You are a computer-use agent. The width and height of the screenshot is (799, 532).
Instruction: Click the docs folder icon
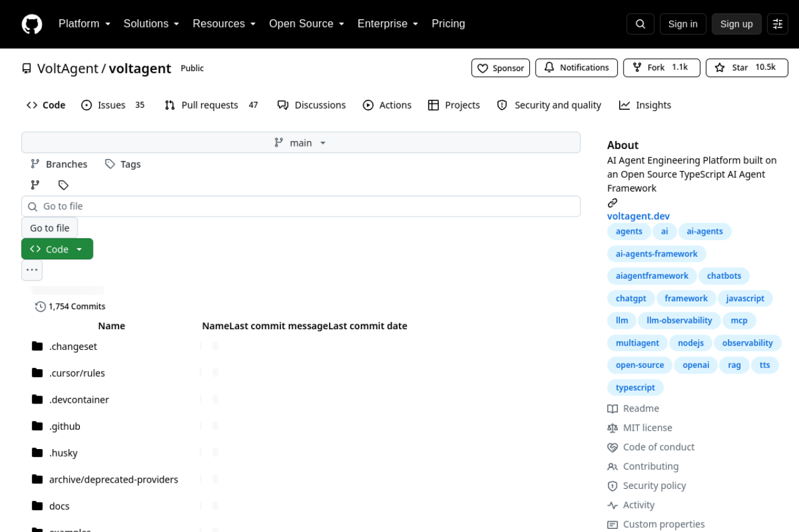pyautogui.click(x=37, y=506)
